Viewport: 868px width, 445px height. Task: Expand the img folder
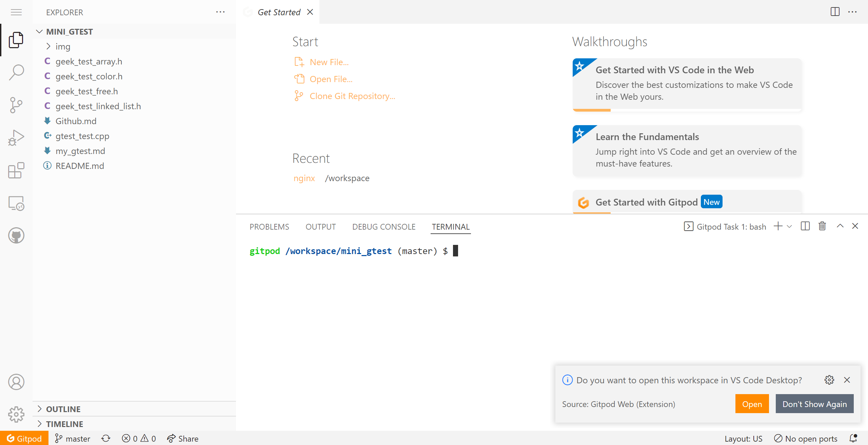pyautogui.click(x=63, y=46)
